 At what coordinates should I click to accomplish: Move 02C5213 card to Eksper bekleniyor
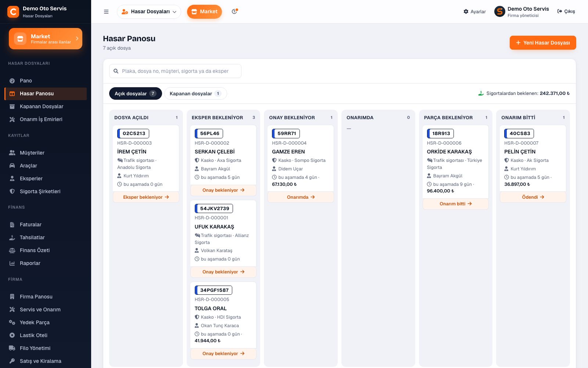pyautogui.click(x=146, y=197)
